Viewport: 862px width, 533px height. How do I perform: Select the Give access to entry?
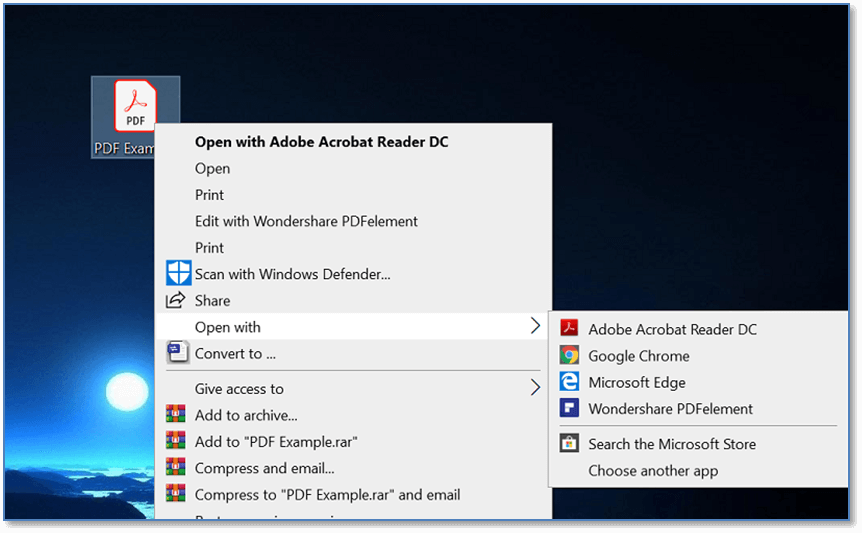[353, 388]
